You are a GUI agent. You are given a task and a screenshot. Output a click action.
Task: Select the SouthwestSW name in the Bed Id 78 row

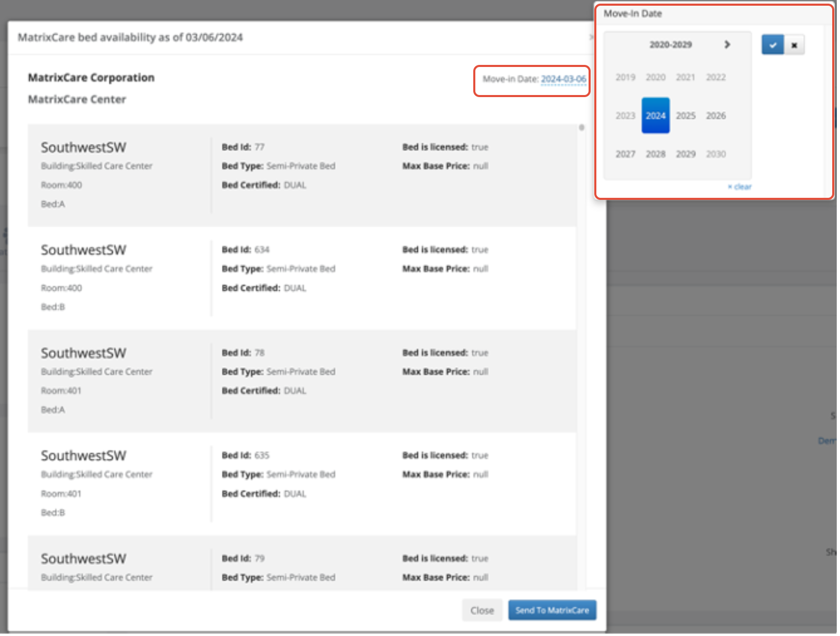(x=84, y=354)
